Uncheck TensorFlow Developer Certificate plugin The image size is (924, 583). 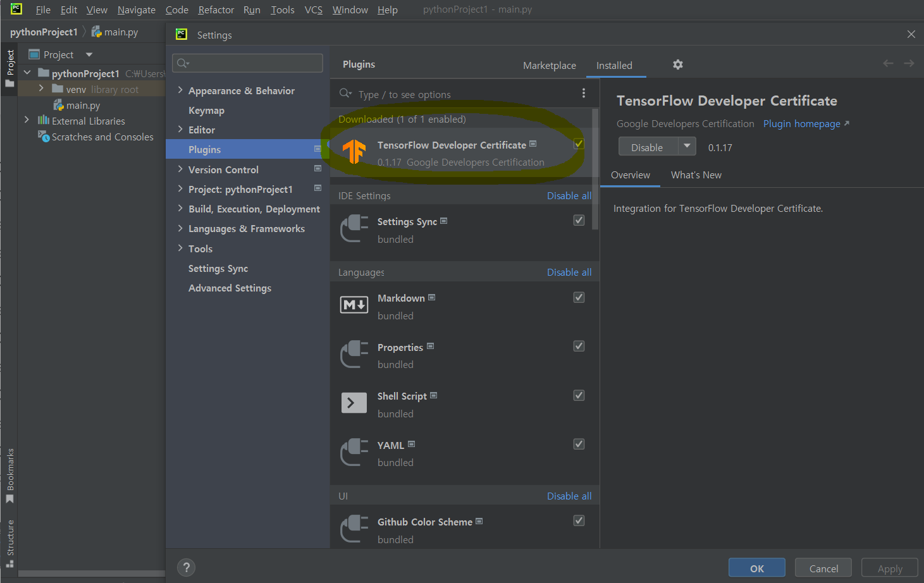(579, 144)
